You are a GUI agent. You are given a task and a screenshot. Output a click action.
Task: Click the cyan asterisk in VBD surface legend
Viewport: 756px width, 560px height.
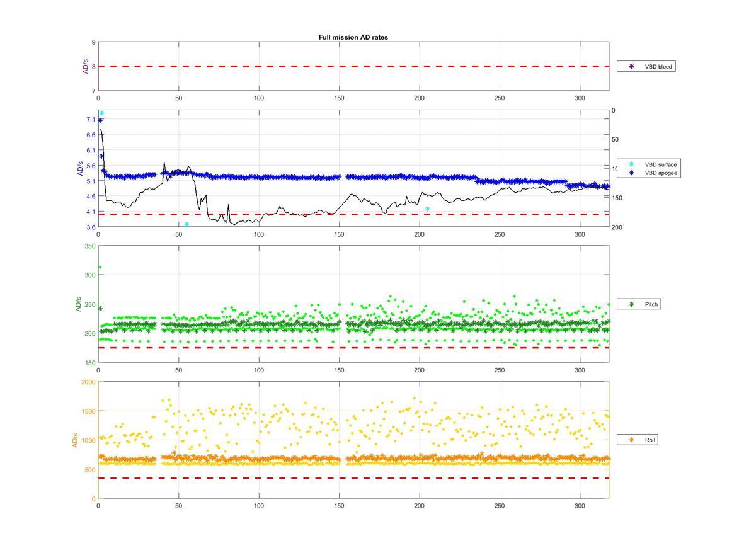pos(631,164)
